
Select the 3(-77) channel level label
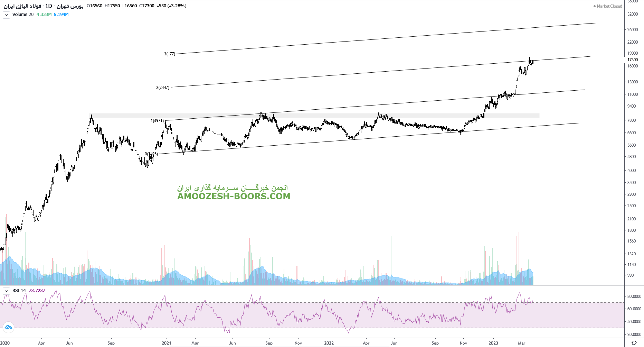pyautogui.click(x=170, y=54)
